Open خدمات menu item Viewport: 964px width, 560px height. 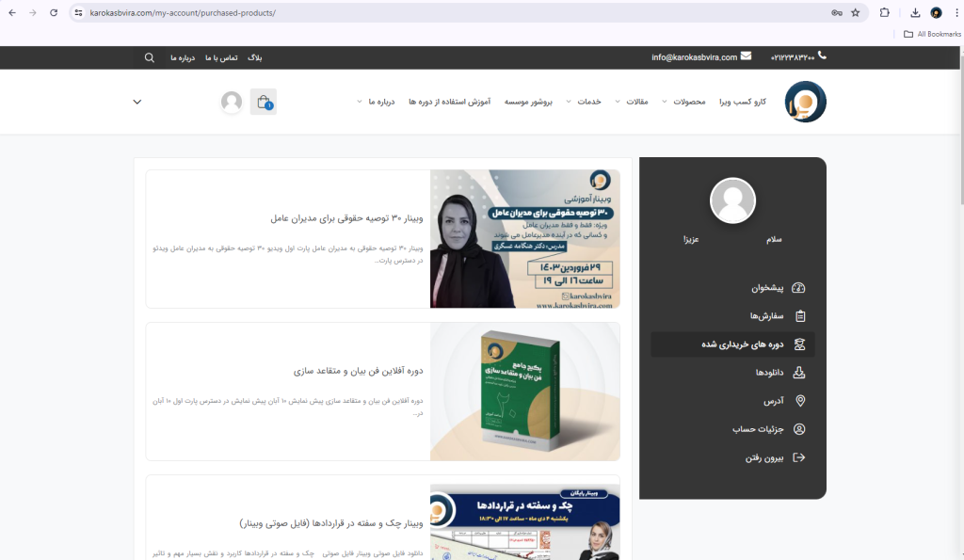(x=589, y=102)
